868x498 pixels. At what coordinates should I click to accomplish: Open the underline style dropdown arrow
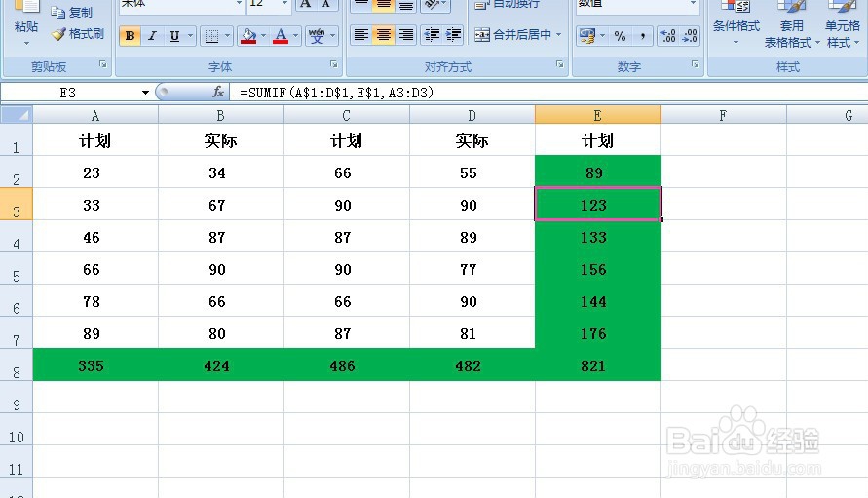point(190,36)
